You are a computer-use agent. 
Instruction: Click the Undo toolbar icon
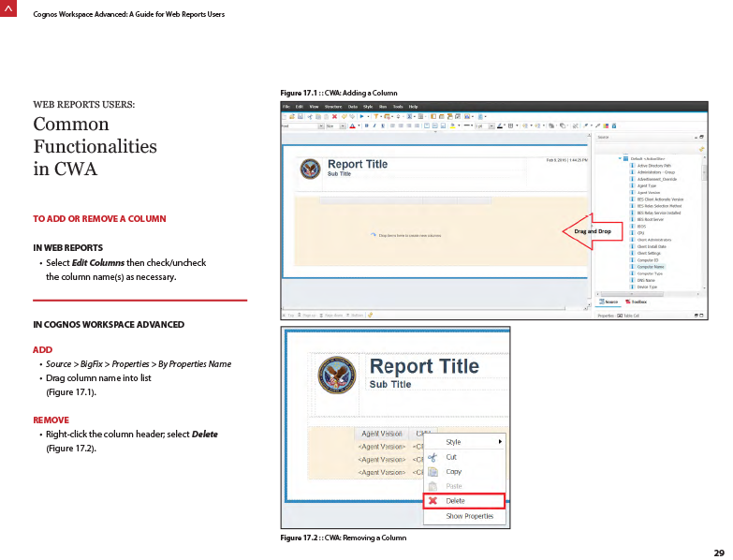point(345,116)
